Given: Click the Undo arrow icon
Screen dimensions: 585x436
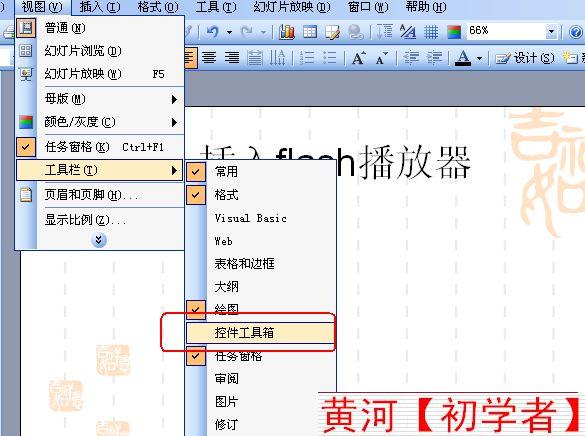Looking at the screenshot, I should pyautogui.click(x=213, y=32).
